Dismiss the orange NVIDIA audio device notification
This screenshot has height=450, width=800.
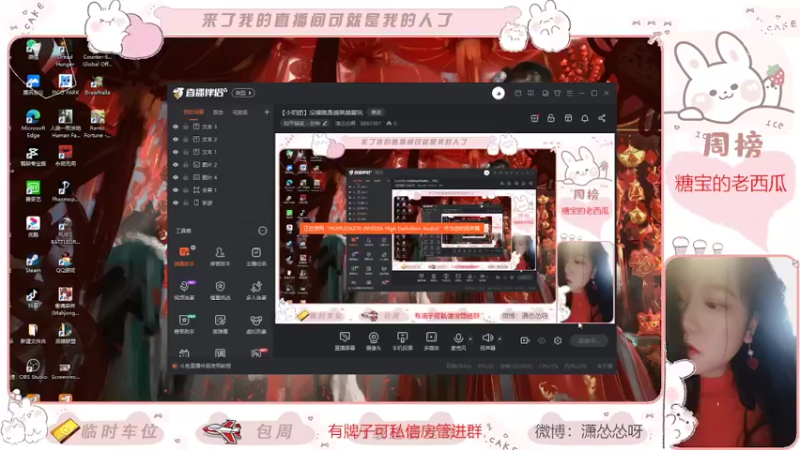pos(392,229)
